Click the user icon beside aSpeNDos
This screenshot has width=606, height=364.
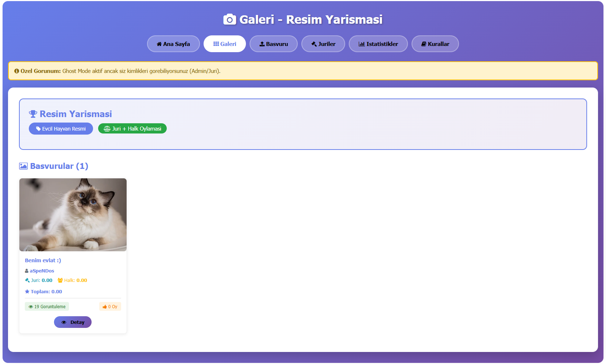[x=27, y=271]
